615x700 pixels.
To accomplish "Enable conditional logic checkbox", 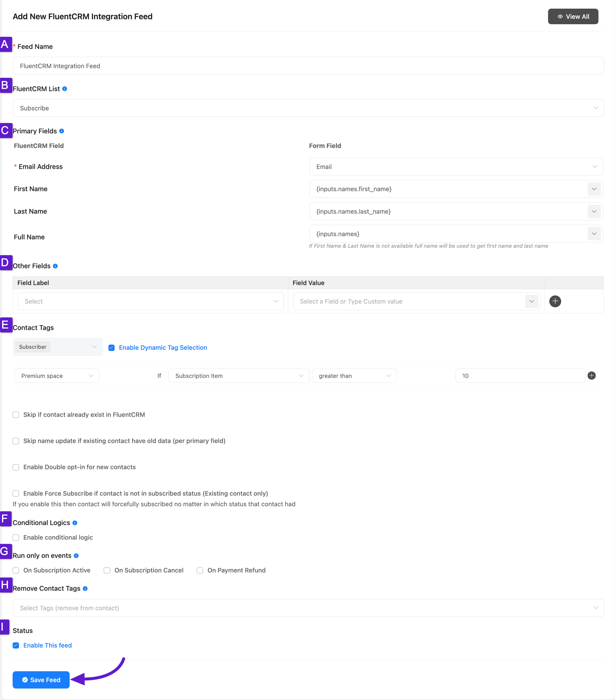I will tap(17, 537).
